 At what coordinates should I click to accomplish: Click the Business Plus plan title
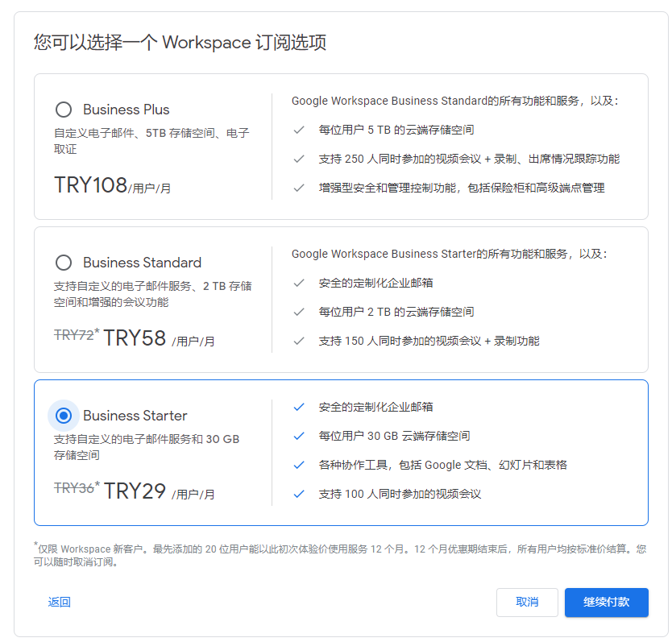pyautogui.click(x=126, y=110)
